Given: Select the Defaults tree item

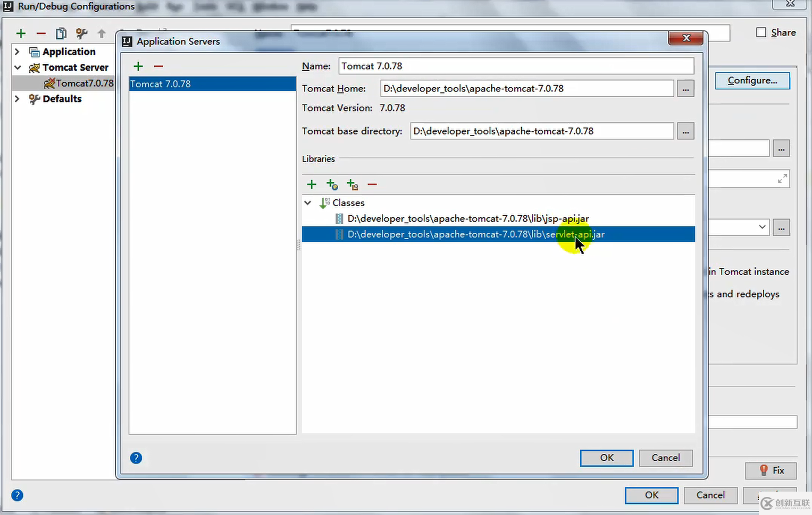Looking at the screenshot, I should click(62, 99).
